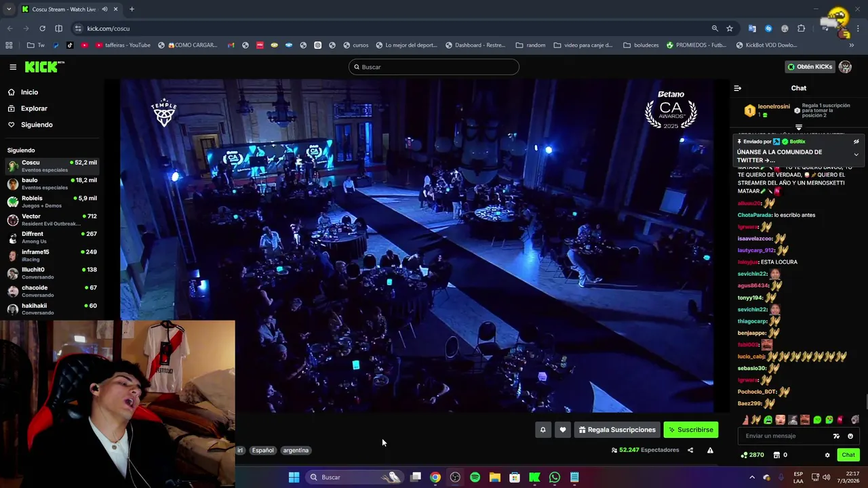Expand the pinned BotRix message chevron
The height and width of the screenshot is (488, 868).
tap(856, 155)
